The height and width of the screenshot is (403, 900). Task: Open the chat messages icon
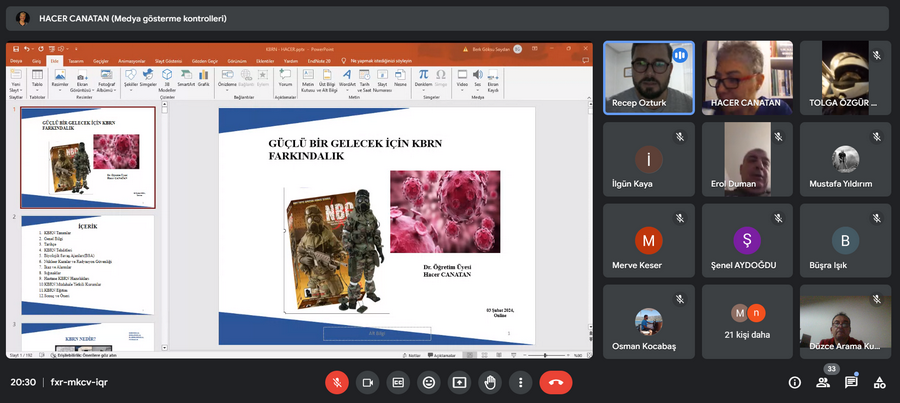[x=851, y=382]
